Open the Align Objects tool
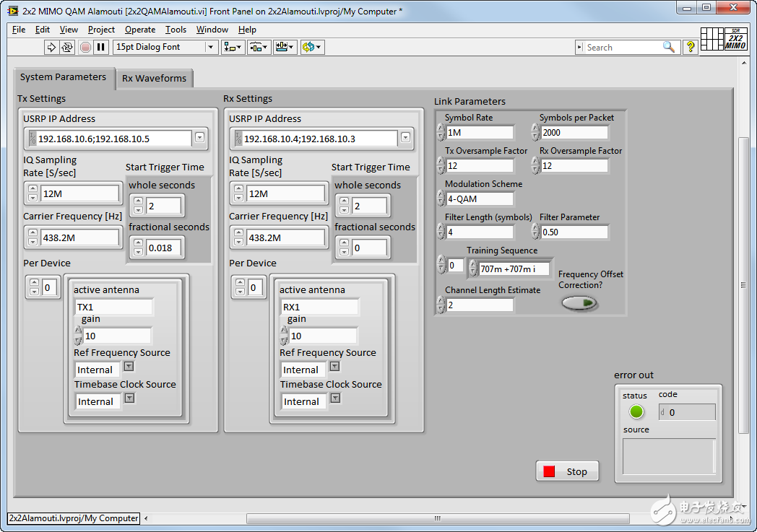 [x=233, y=47]
